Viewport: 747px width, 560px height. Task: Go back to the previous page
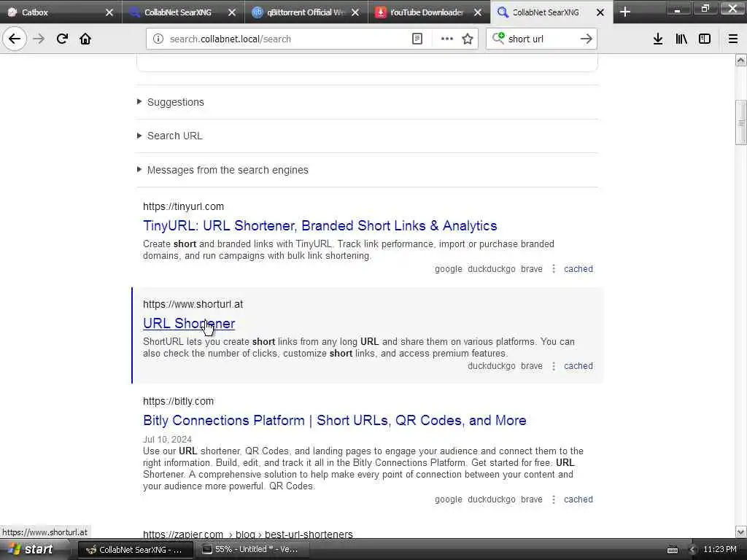15,39
